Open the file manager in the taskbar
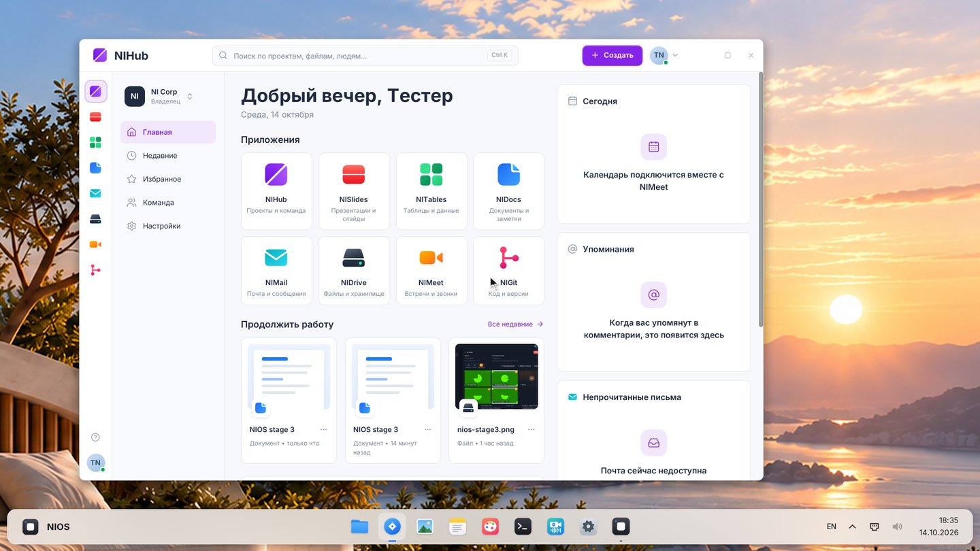The width and height of the screenshot is (980, 551). coord(359,527)
